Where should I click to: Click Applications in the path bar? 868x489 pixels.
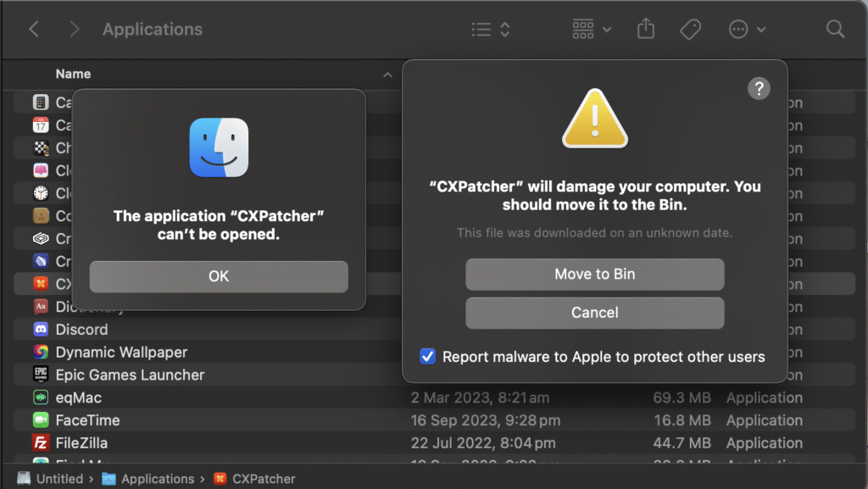(157, 479)
